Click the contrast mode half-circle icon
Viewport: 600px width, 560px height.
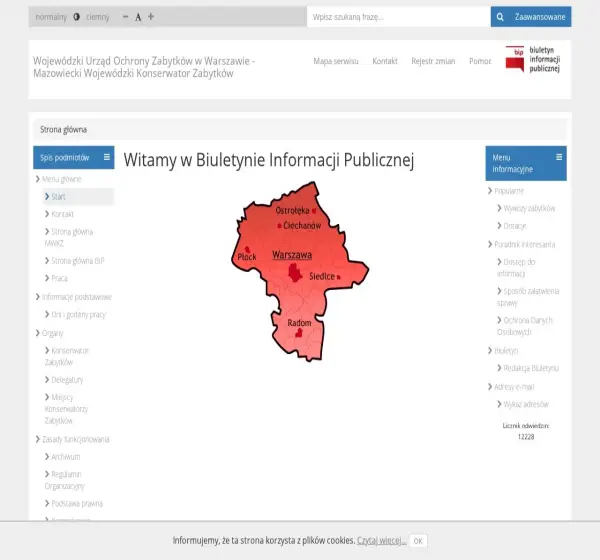click(x=77, y=17)
